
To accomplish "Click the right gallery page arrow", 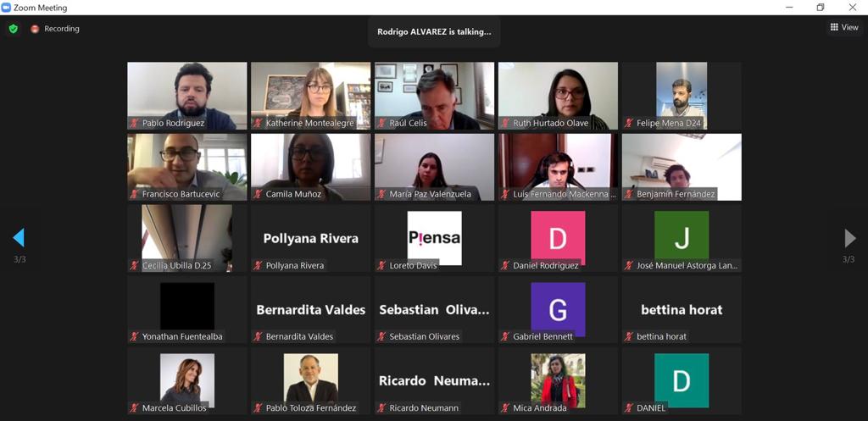I will click(849, 238).
